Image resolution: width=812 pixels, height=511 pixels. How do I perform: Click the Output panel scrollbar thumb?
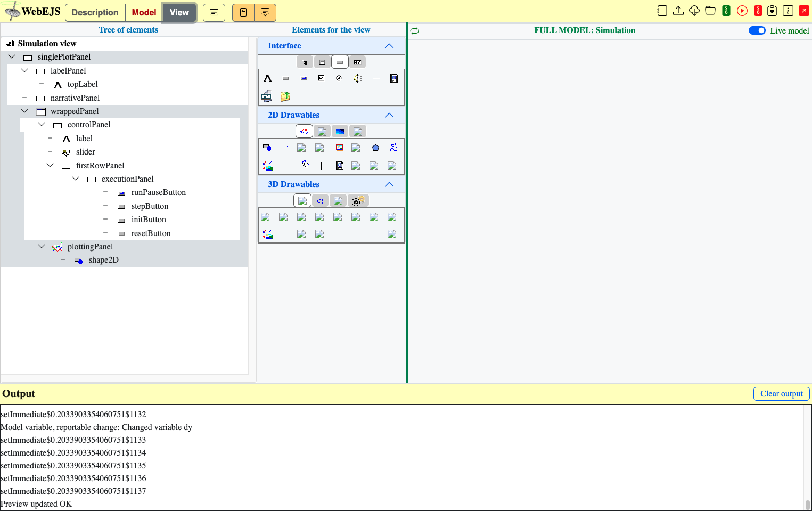808,505
